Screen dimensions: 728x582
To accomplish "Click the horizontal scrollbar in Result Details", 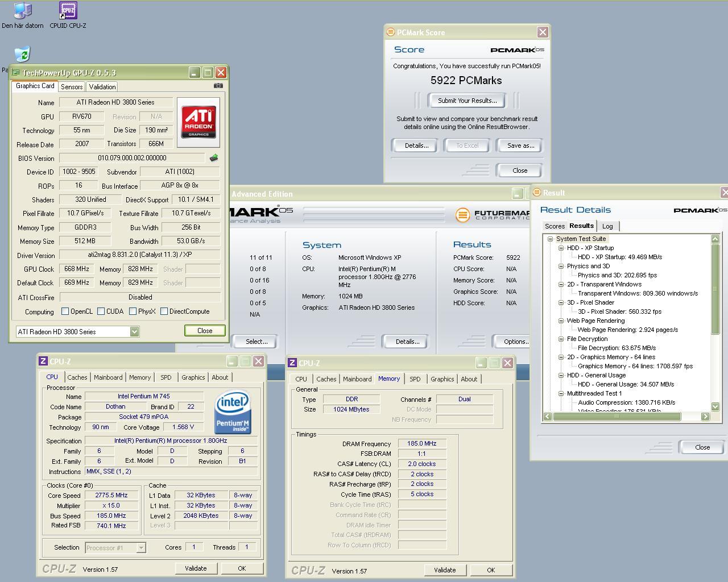I will [x=616, y=417].
